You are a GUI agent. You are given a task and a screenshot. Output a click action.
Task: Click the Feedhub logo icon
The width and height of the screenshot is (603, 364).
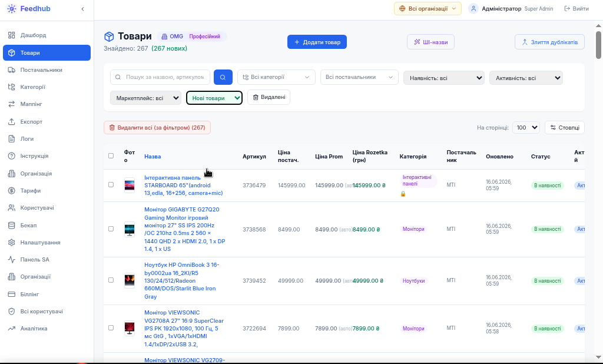(x=12, y=9)
